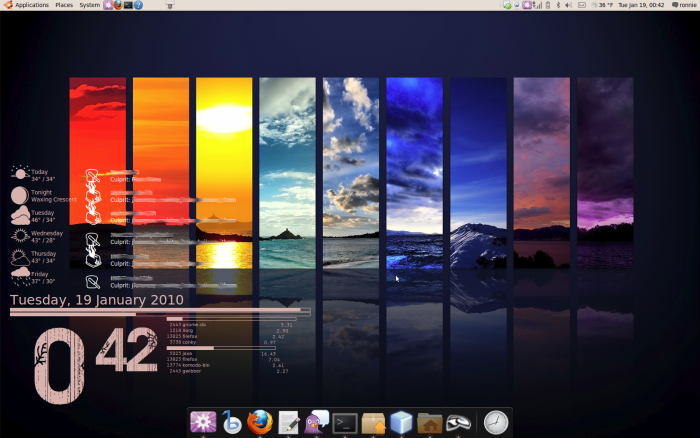This screenshot has width=700, height=438.
Task: Click the 'Waxing Crescent' text
Action: tap(54, 200)
